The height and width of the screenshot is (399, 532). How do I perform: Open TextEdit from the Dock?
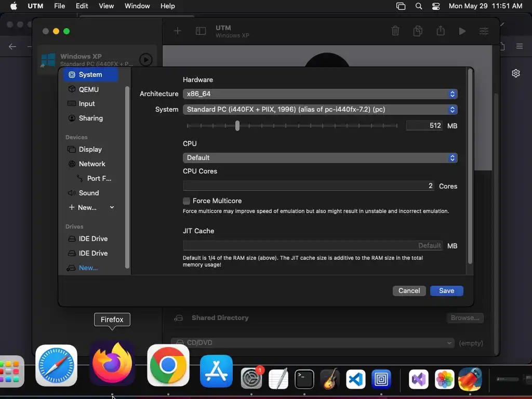point(278,379)
